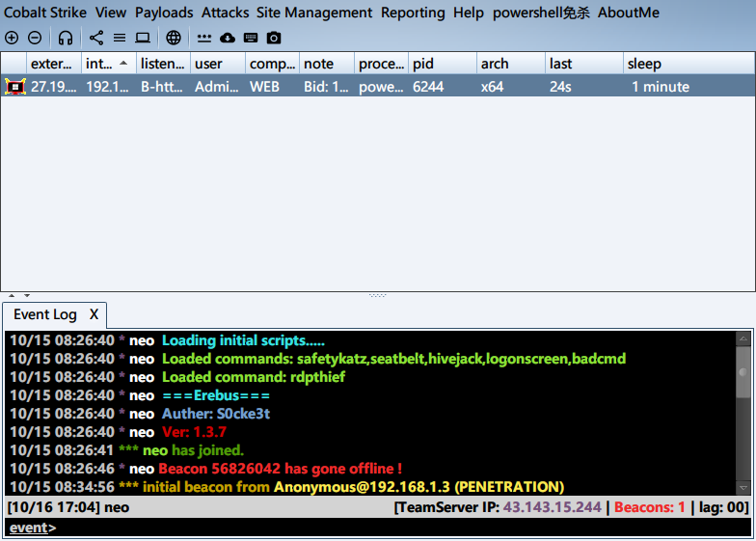
Task: Switch to session table view icon
Action: click(120, 38)
